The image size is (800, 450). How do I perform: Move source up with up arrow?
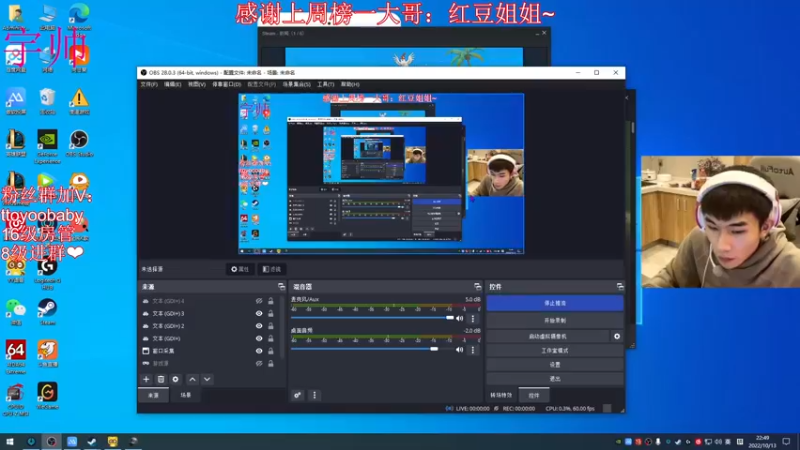192,379
